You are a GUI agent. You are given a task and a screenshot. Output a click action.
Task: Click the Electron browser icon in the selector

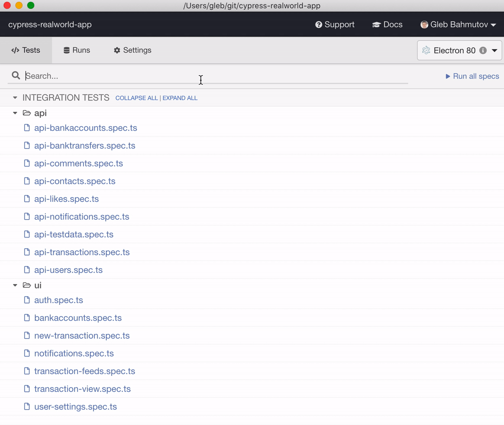point(426,50)
